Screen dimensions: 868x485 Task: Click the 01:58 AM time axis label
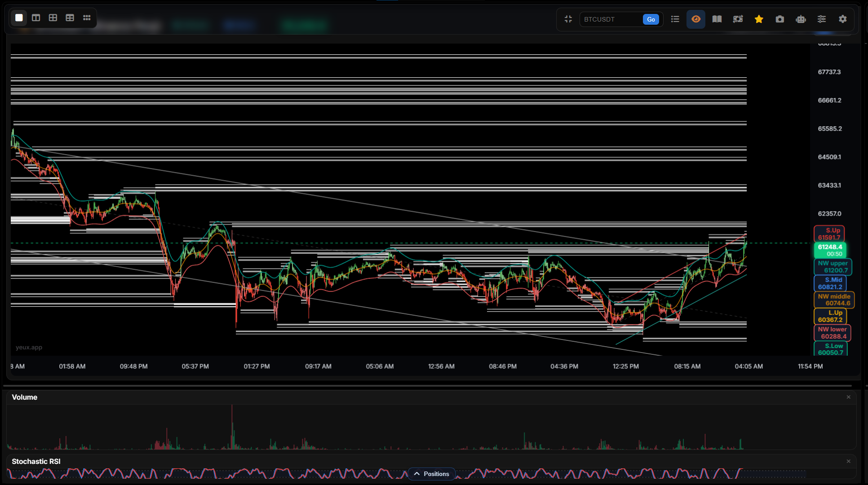point(72,366)
